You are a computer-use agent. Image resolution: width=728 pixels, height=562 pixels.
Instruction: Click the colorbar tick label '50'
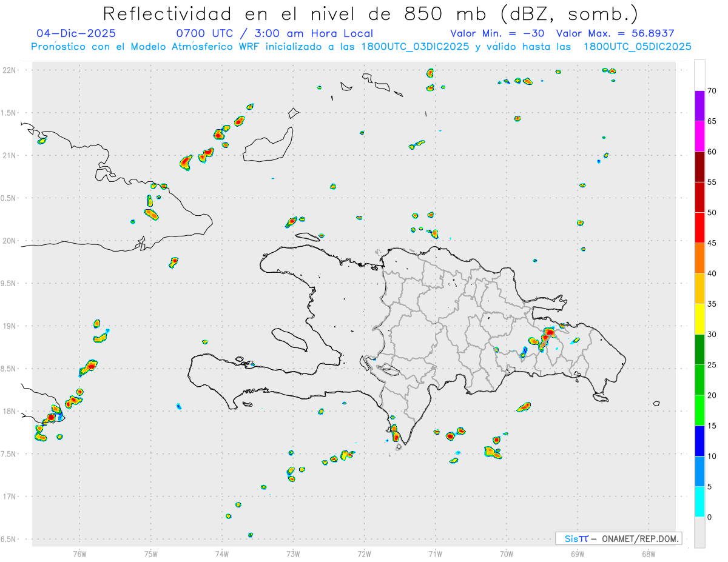pos(712,213)
